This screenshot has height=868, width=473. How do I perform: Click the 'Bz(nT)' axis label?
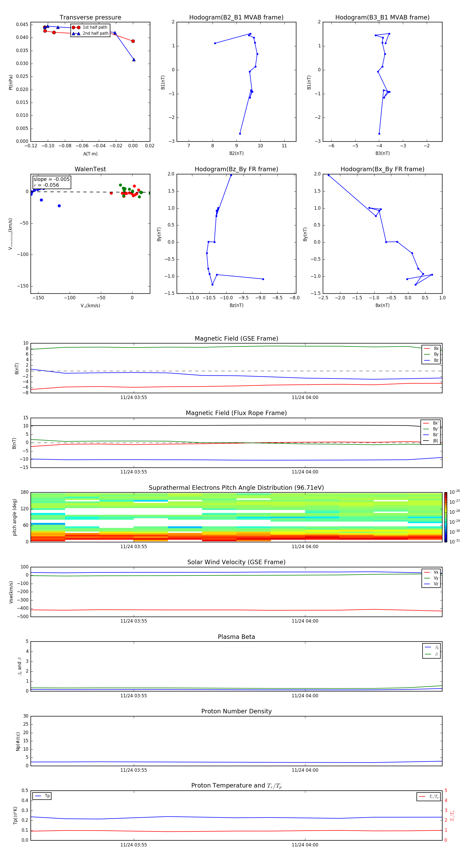(x=236, y=305)
